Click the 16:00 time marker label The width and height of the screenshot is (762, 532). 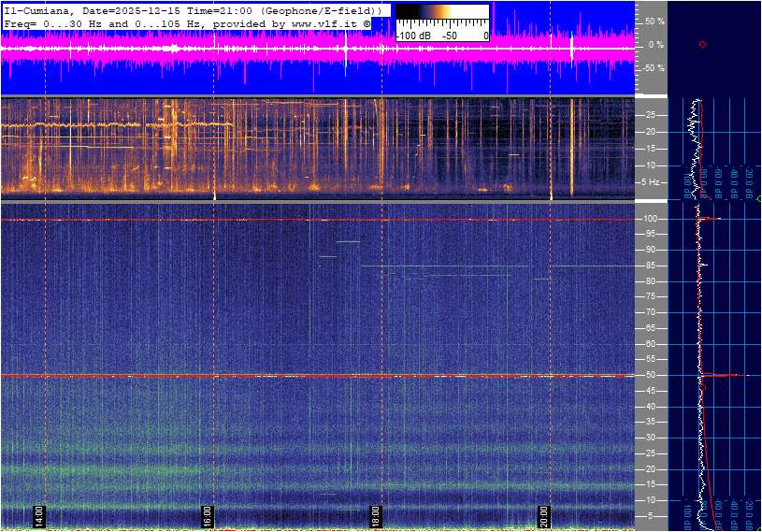(208, 516)
